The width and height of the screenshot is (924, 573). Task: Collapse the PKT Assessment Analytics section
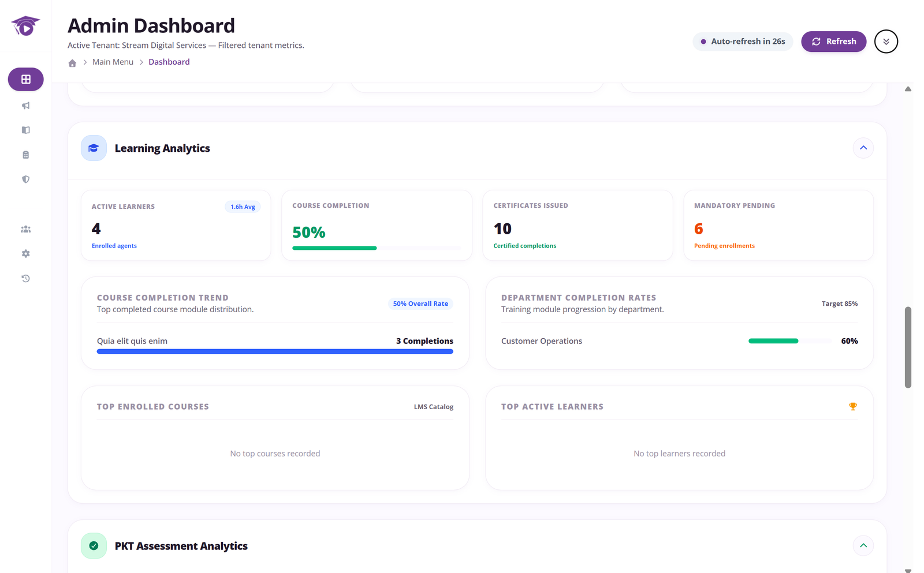[x=863, y=546]
